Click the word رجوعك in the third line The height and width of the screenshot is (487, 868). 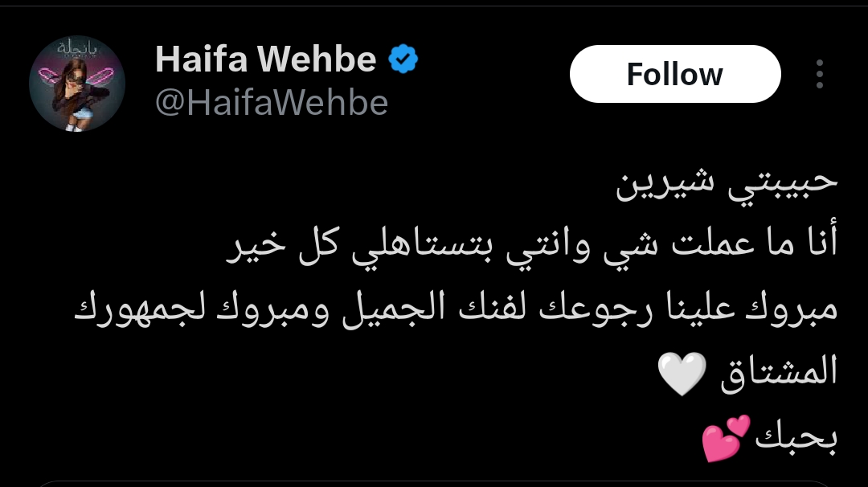[x=596, y=310]
